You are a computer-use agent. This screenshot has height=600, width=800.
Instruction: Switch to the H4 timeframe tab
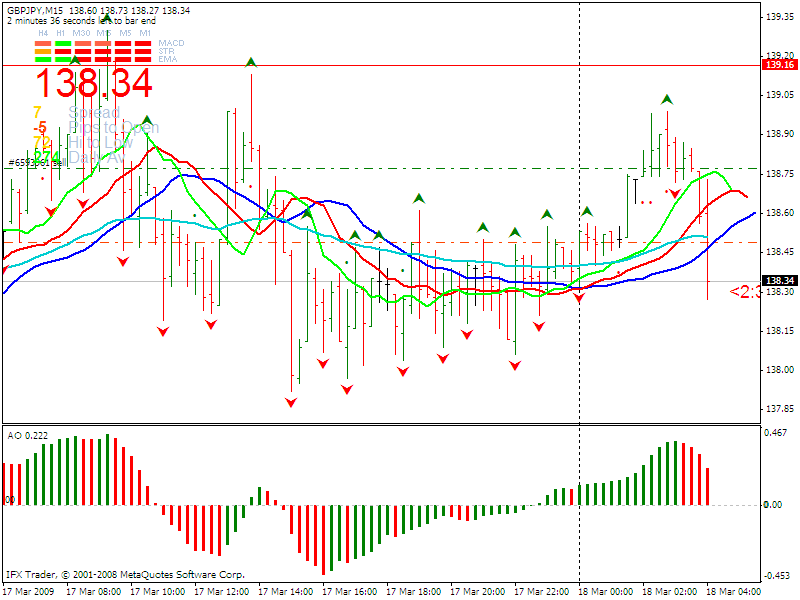pos(43,32)
